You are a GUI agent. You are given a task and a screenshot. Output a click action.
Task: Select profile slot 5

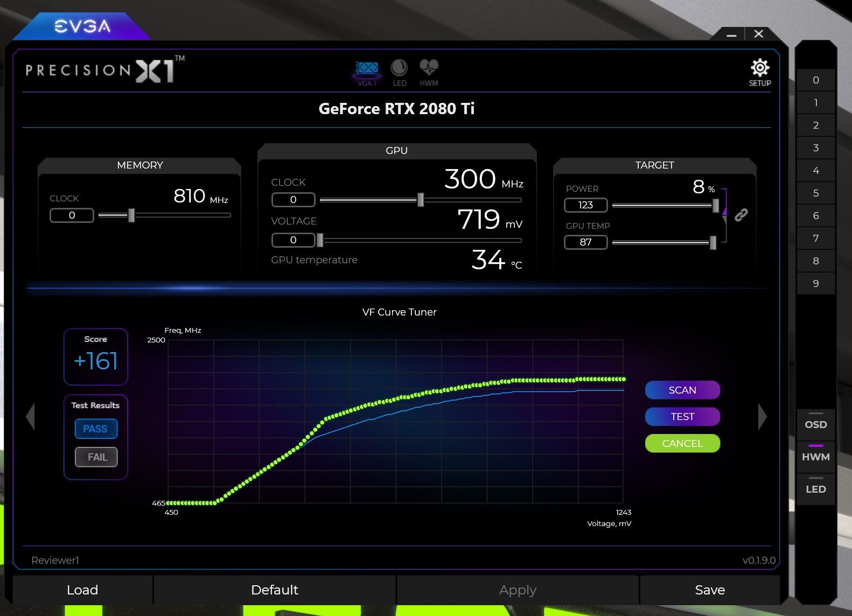tap(816, 193)
